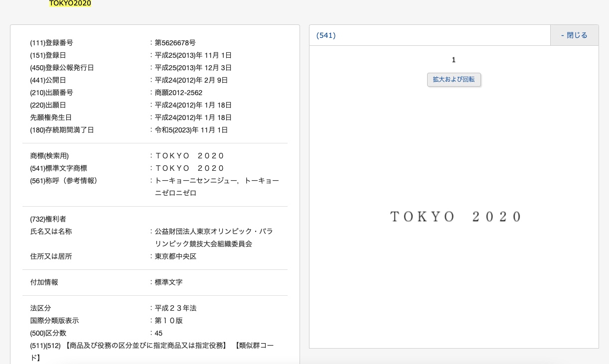Click the (151)登録日 label
The height and width of the screenshot is (364, 609).
(x=48, y=55)
